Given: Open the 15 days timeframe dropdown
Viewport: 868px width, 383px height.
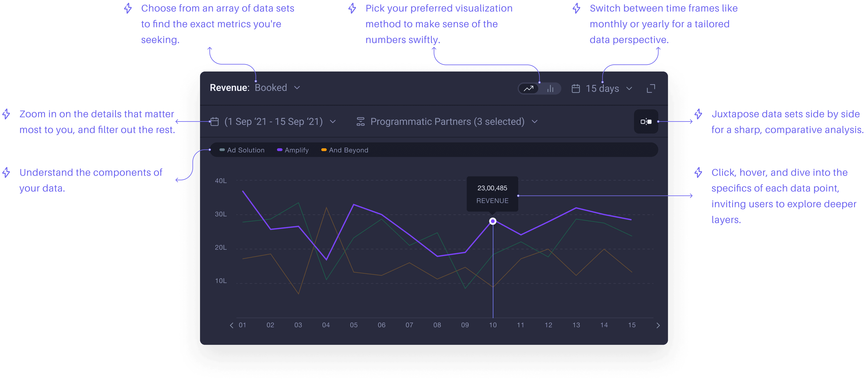Looking at the screenshot, I should click(609, 89).
